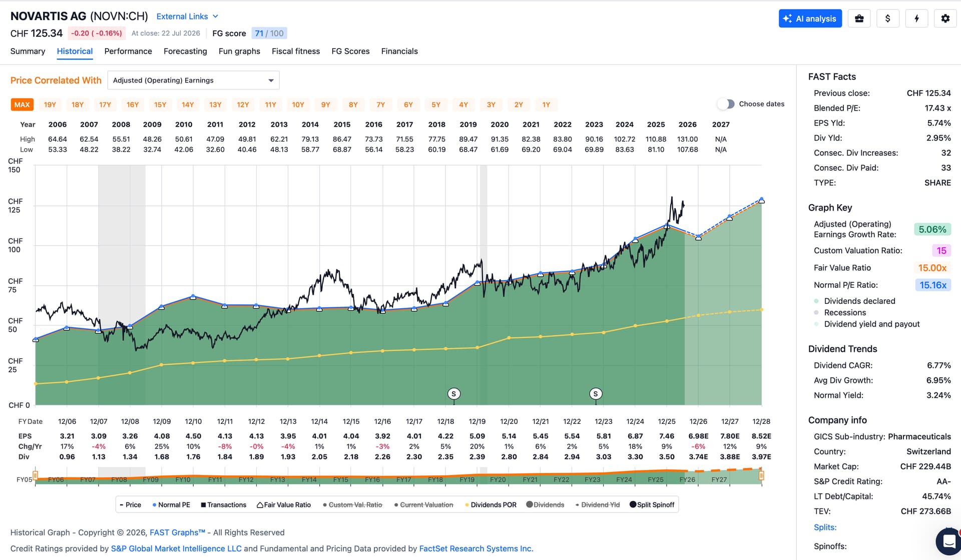Screen dimensions: 961x560
Task: Click the Fair Value Ratio 15.00x swatch
Action: coord(932,268)
